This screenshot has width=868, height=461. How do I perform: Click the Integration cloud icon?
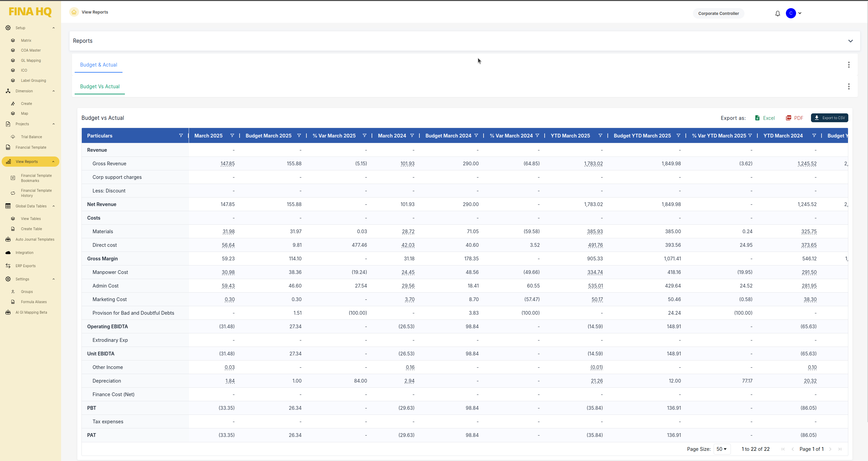[8, 253]
